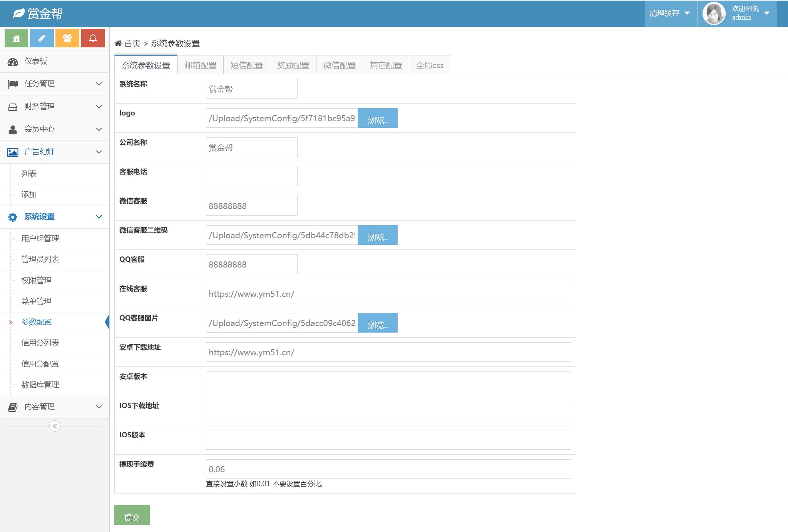Switch to the 其它配置 tab
The height and width of the screenshot is (532, 788).
pos(386,65)
